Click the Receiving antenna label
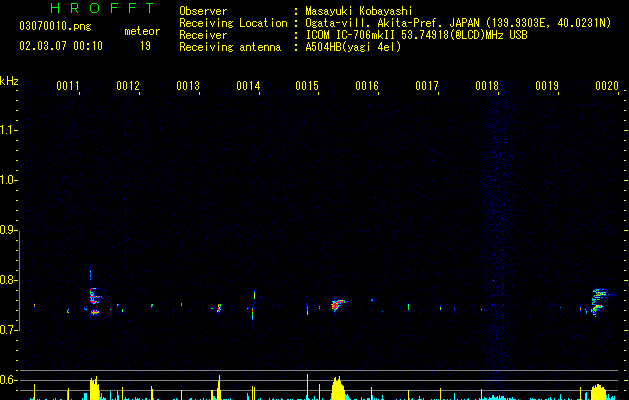This screenshot has height=400, width=629. (230, 47)
